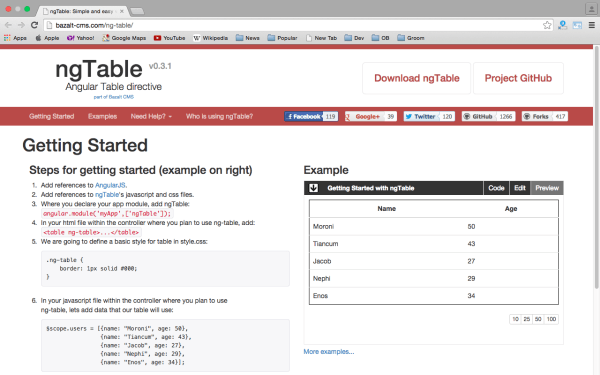Open the part of Bazalt CMS link

click(114, 97)
